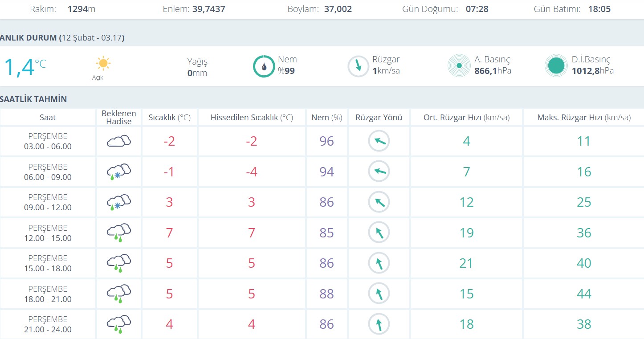The width and height of the screenshot is (644, 339).
Task: Click the sun icon above Açık
Action: pyautogui.click(x=103, y=63)
